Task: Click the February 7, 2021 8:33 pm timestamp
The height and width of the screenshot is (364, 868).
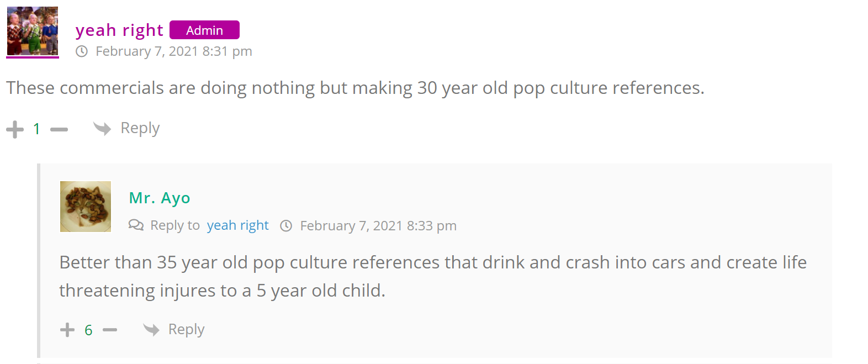Action: tap(378, 226)
